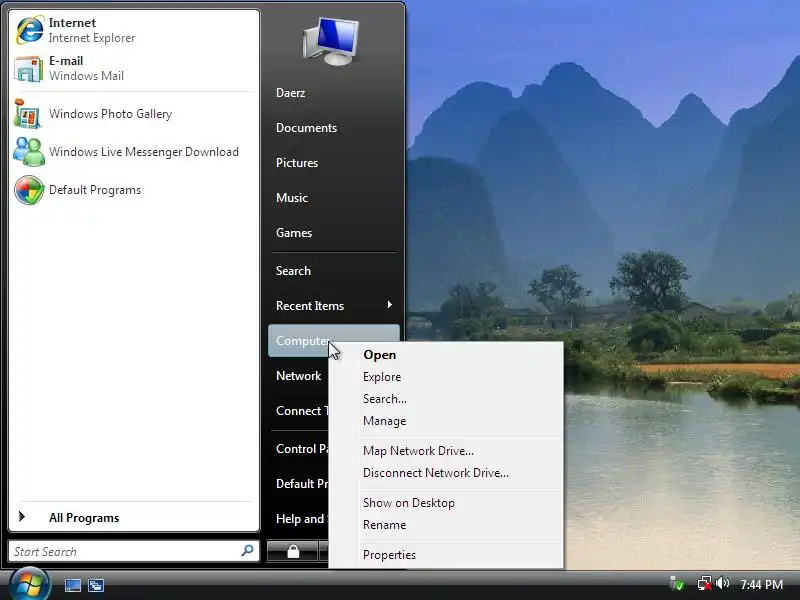Open the volume speaker tray icon

click(722, 583)
